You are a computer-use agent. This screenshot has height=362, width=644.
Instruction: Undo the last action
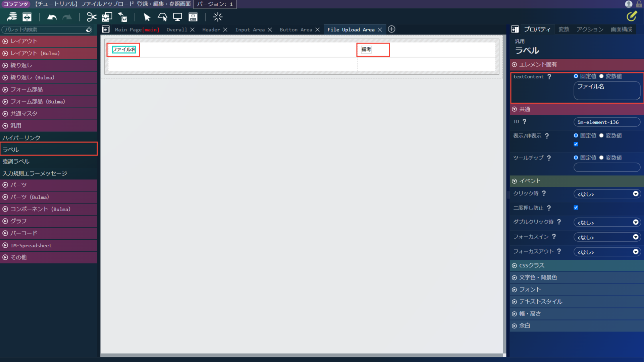tap(52, 17)
